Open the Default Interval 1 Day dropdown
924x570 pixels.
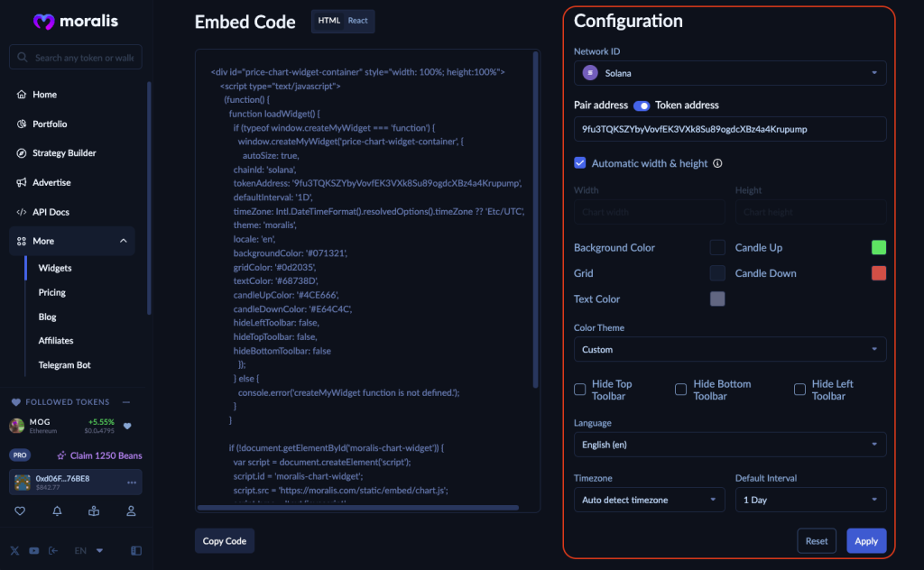[811, 500]
